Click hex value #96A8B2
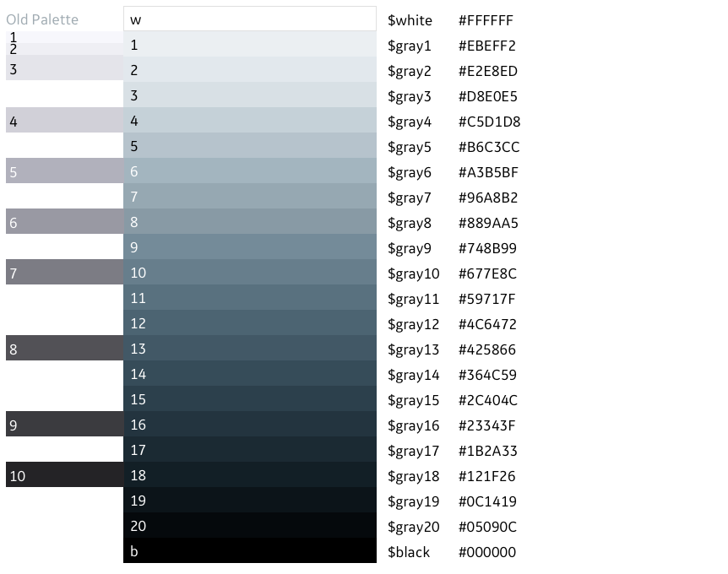 pos(488,198)
